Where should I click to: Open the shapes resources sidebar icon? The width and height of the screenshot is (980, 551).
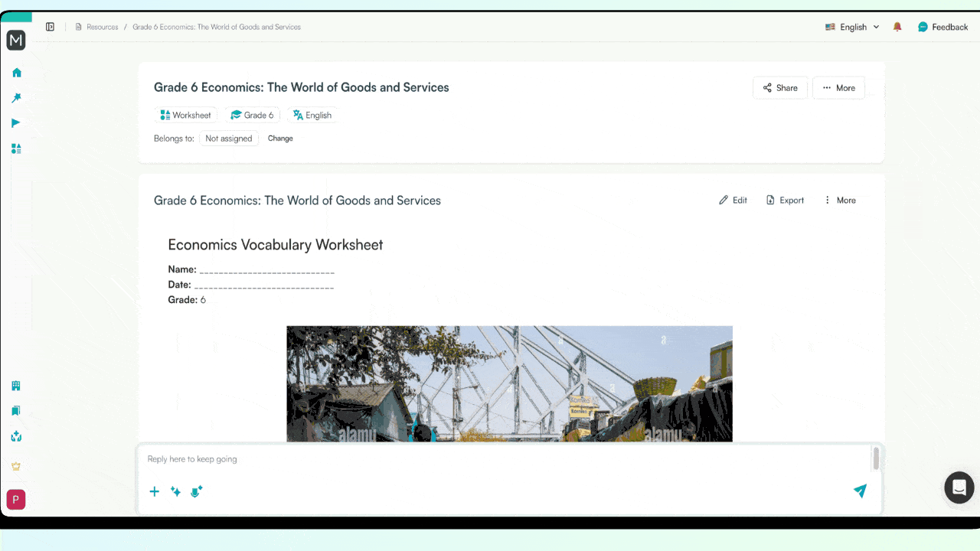tap(16, 148)
